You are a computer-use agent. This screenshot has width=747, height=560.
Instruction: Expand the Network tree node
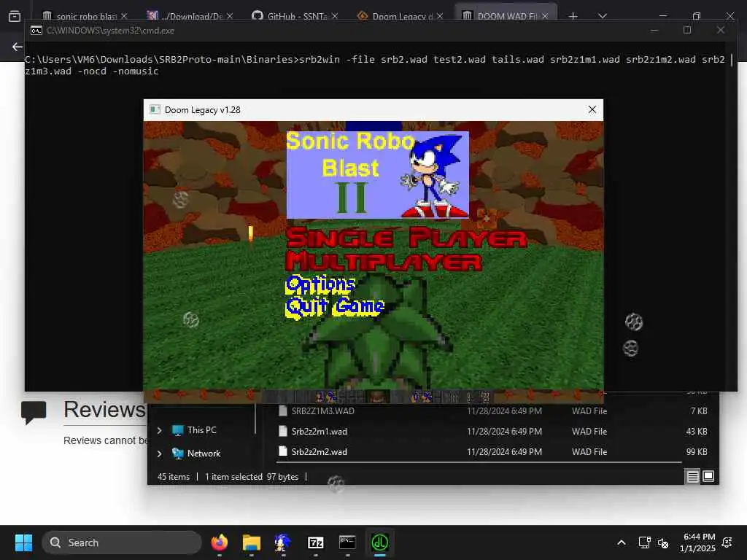tap(160, 454)
